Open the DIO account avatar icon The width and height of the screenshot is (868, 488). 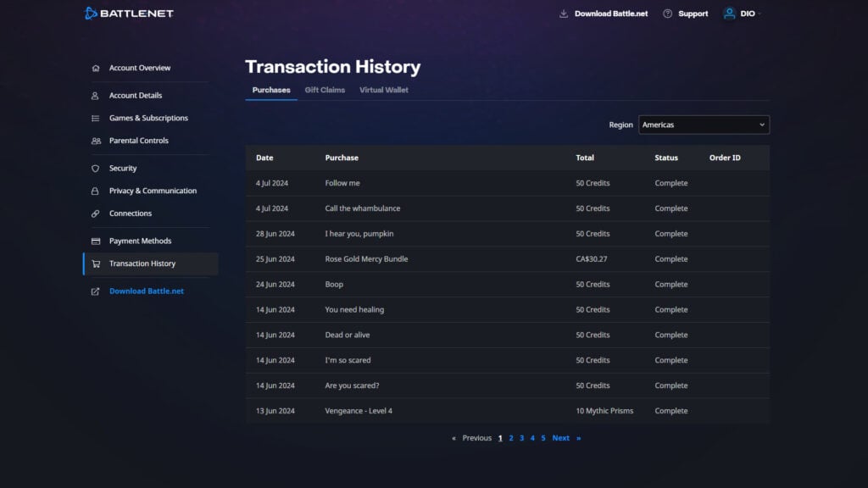click(730, 13)
